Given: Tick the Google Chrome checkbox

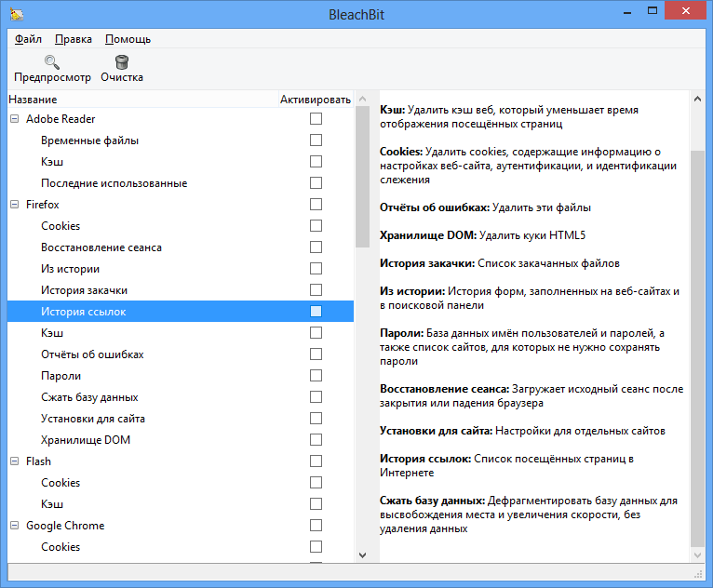Looking at the screenshot, I should [x=316, y=526].
